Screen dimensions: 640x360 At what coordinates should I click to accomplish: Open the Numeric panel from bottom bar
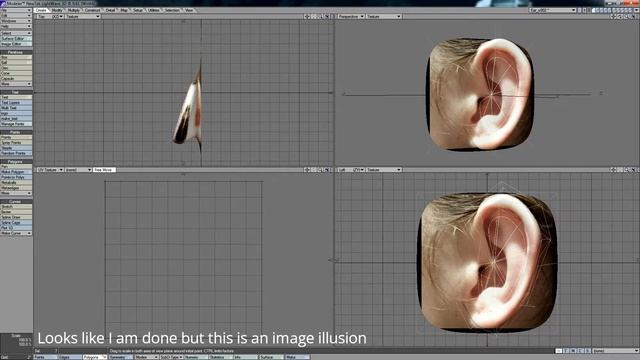pos(196,357)
